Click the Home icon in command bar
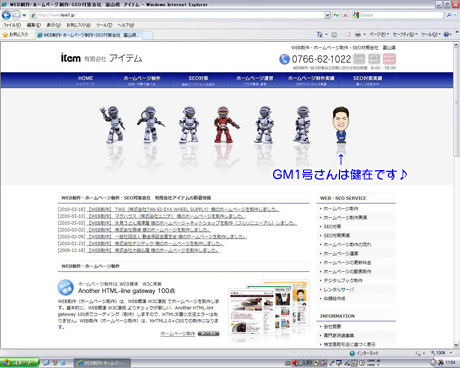 (x=320, y=34)
